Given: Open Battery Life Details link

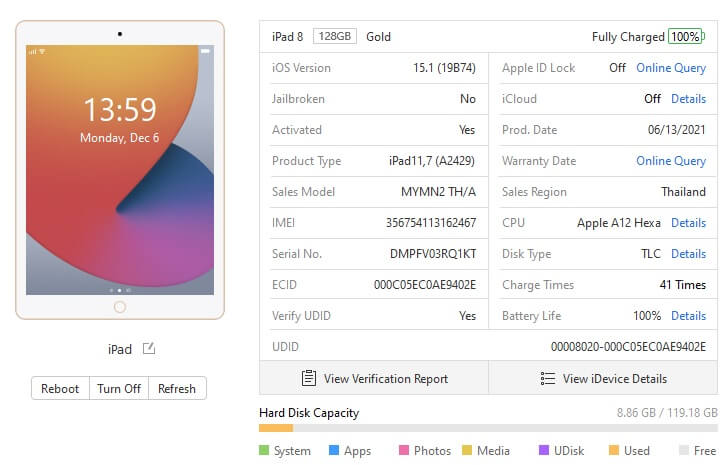Looking at the screenshot, I should click(x=688, y=316).
